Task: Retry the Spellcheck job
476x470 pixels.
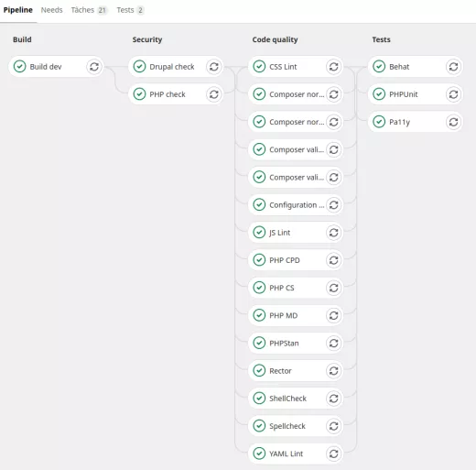Action: [334, 426]
